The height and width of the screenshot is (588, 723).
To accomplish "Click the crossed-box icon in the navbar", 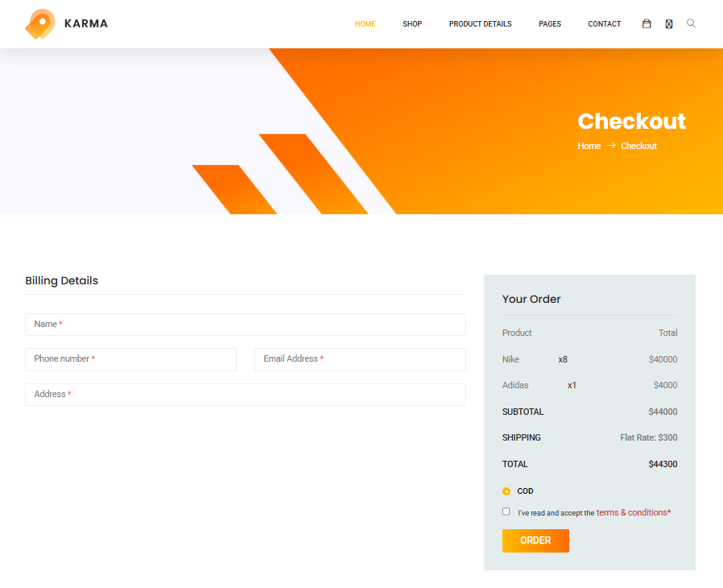I will pyautogui.click(x=669, y=24).
